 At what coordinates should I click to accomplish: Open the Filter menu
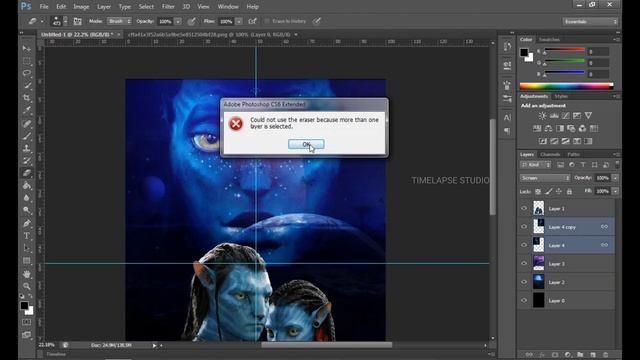click(168, 7)
